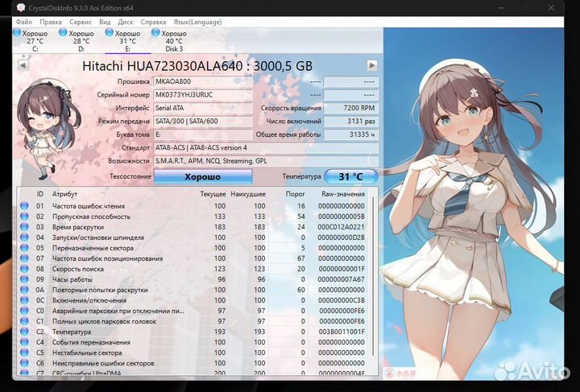
Task: Click status orb for attribute 01
Action: click(x=24, y=206)
